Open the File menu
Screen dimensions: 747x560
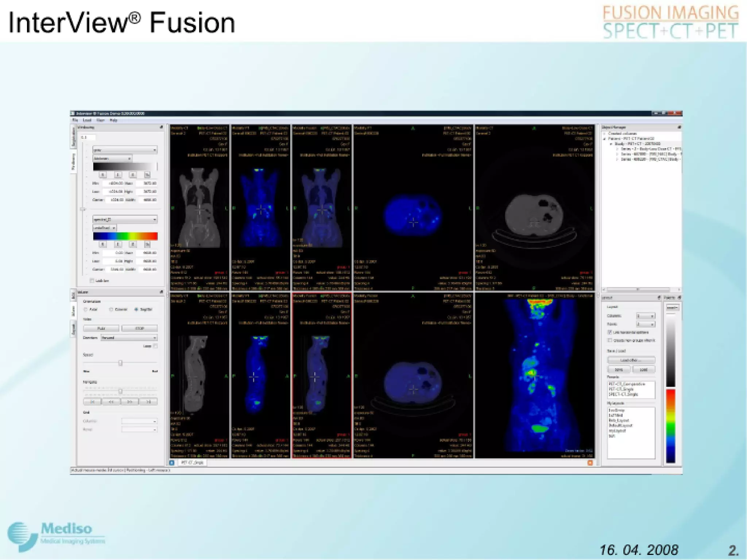[x=75, y=120]
